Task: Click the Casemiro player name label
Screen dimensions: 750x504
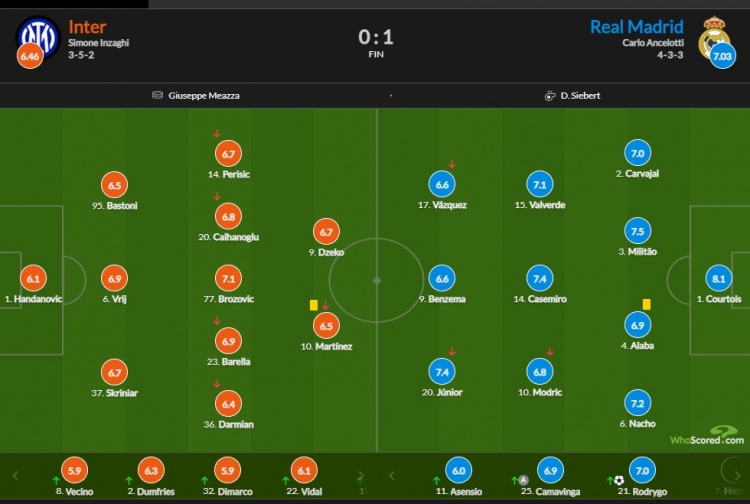Action: [540, 299]
